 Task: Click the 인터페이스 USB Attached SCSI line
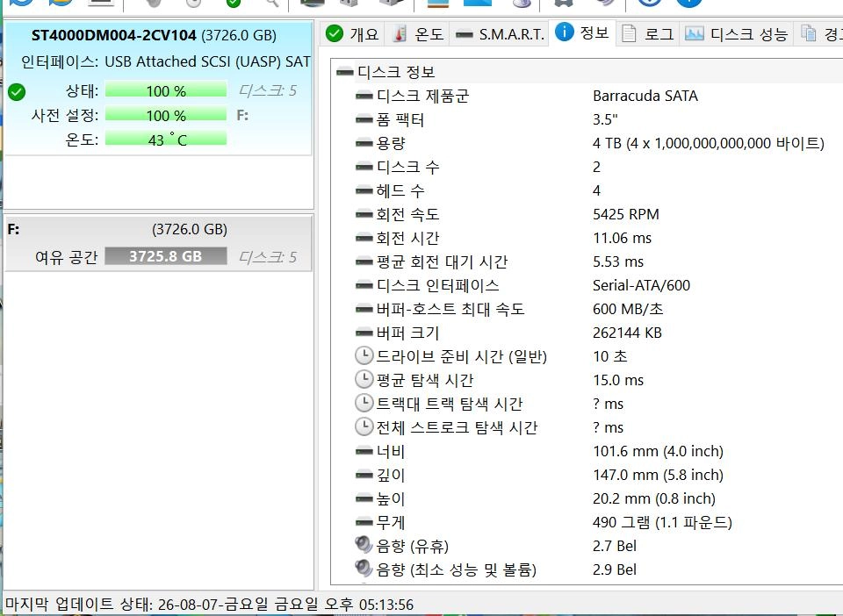pos(166,61)
